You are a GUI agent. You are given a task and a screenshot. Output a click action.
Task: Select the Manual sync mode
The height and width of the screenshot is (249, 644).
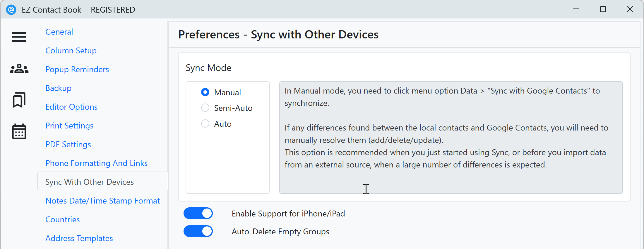point(205,92)
